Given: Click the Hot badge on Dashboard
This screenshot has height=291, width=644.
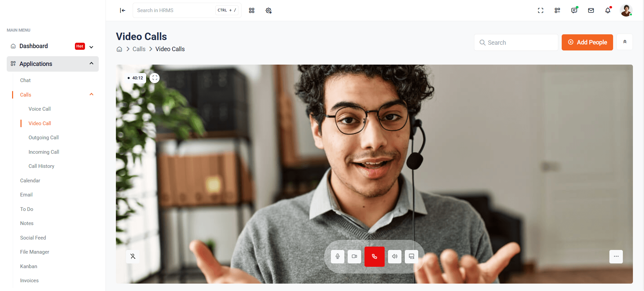Looking at the screenshot, I should click(80, 46).
